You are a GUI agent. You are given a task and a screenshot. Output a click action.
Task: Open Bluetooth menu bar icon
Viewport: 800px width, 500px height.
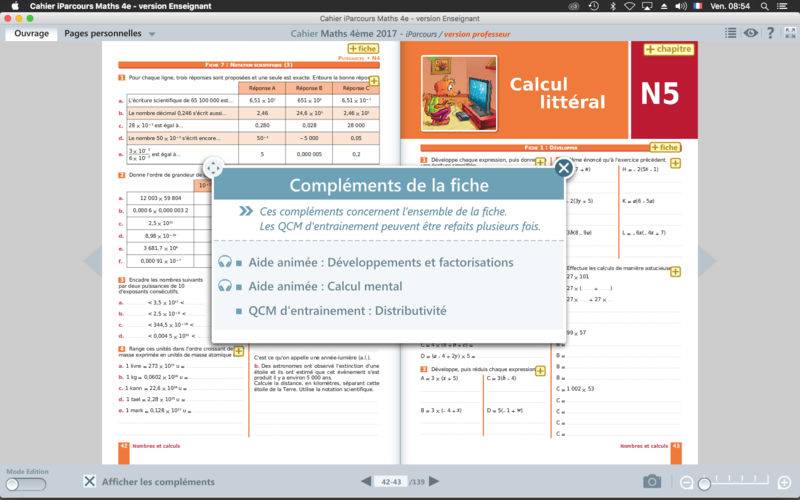(613, 6)
